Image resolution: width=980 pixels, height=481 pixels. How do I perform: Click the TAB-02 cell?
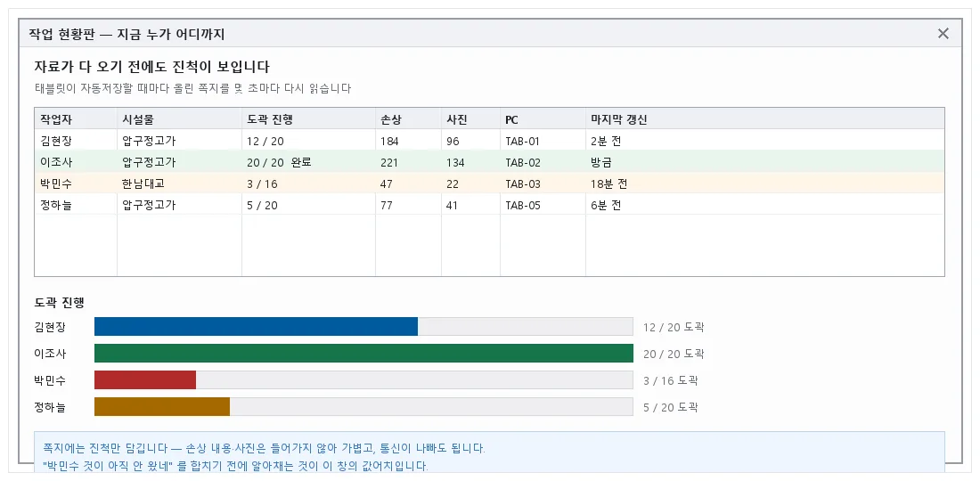[543, 162]
